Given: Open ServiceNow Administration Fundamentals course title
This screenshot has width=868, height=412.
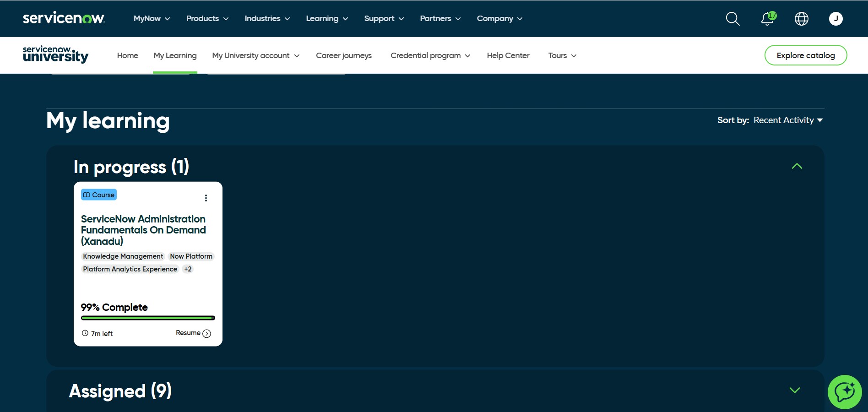Looking at the screenshot, I should pyautogui.click(x=143, y=230).
